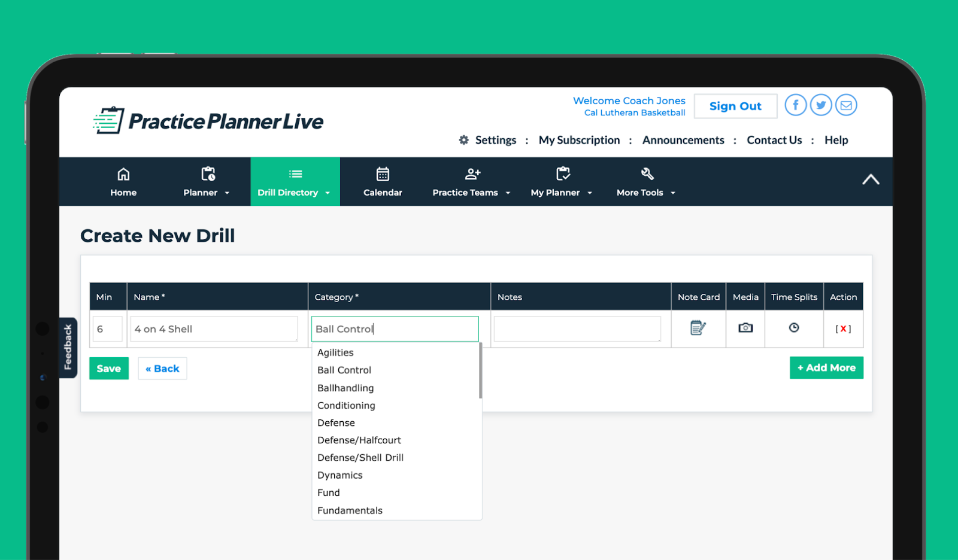Open the Feedback side tab

click(68, 348)
